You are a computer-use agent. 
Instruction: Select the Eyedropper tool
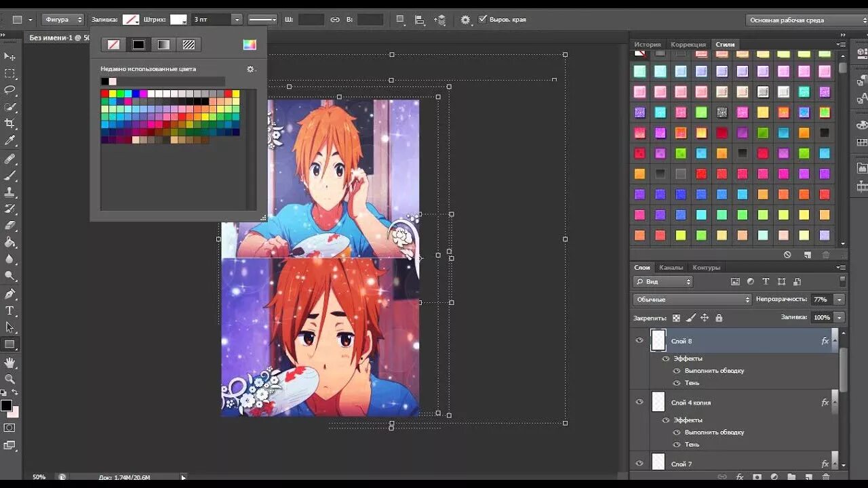[9, 141]
